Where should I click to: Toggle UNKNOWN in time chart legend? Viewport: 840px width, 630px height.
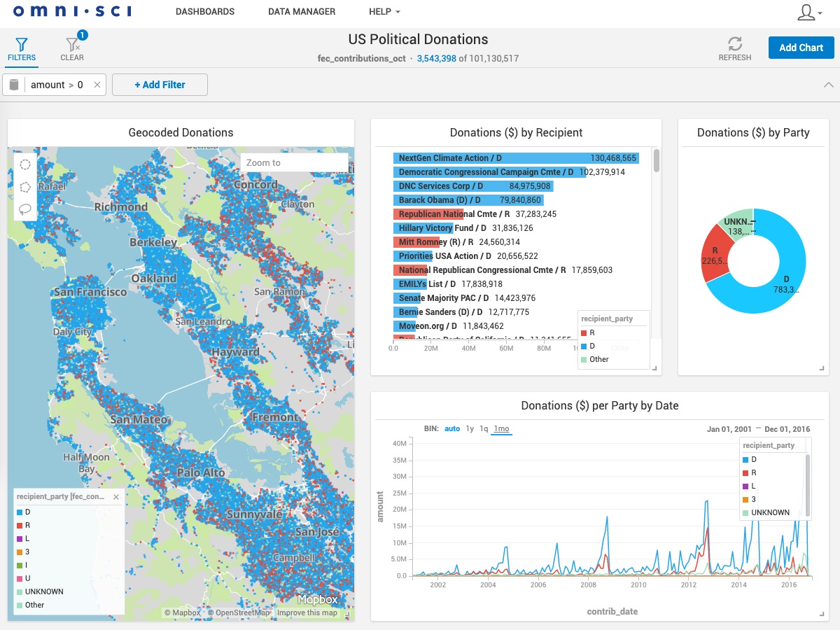[766, 512]
